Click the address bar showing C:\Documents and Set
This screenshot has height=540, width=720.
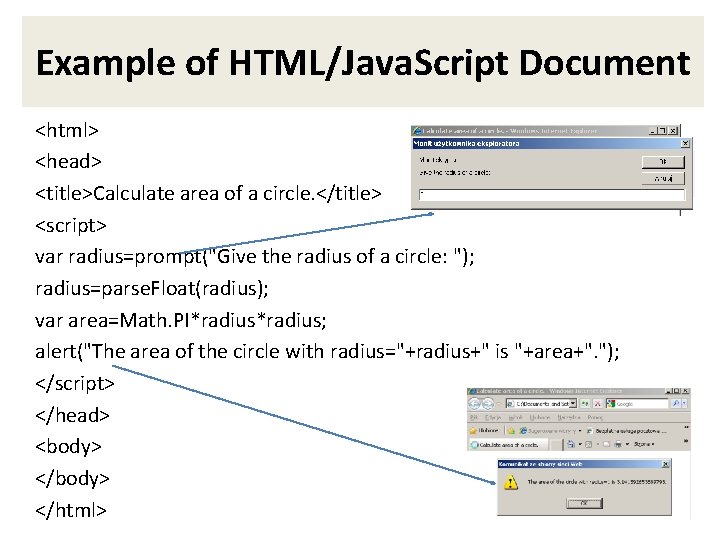coord(541,404)
